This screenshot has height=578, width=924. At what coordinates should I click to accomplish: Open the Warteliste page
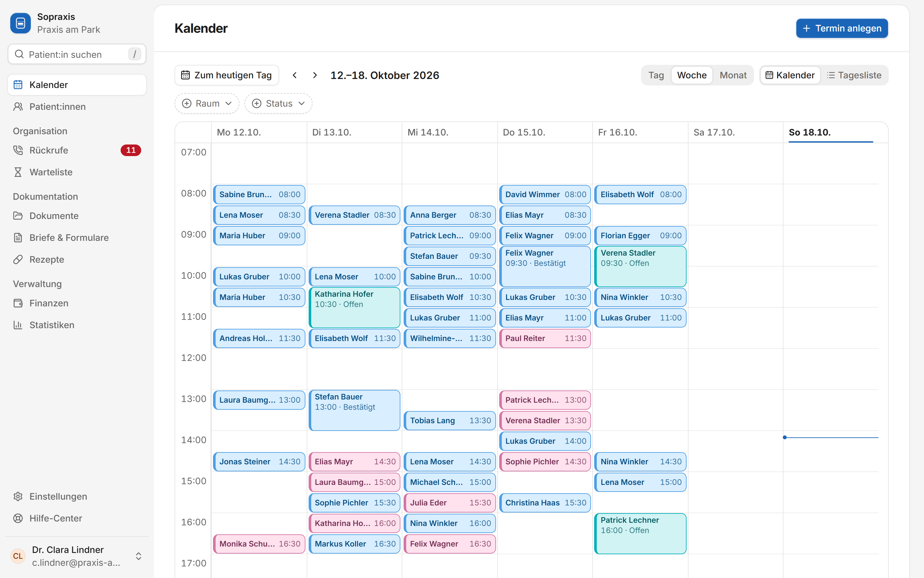77,172
